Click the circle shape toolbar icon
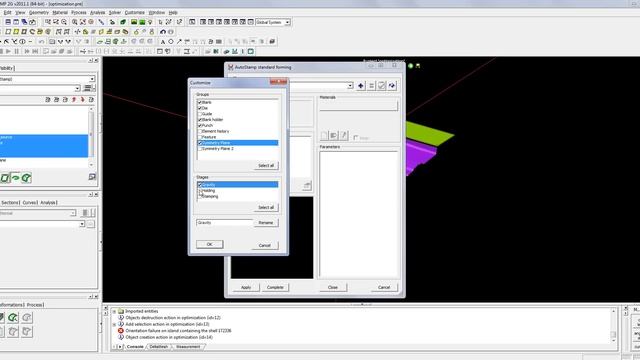 tap(171, 42)
